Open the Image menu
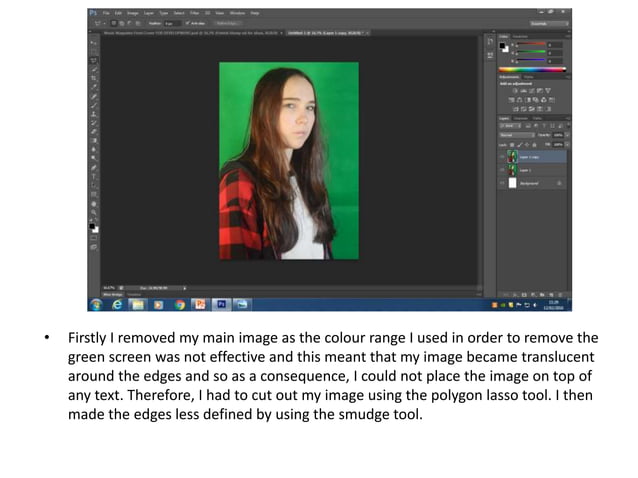Image resolution: width=638 pixels, height=478 pixels. point(133,13)
